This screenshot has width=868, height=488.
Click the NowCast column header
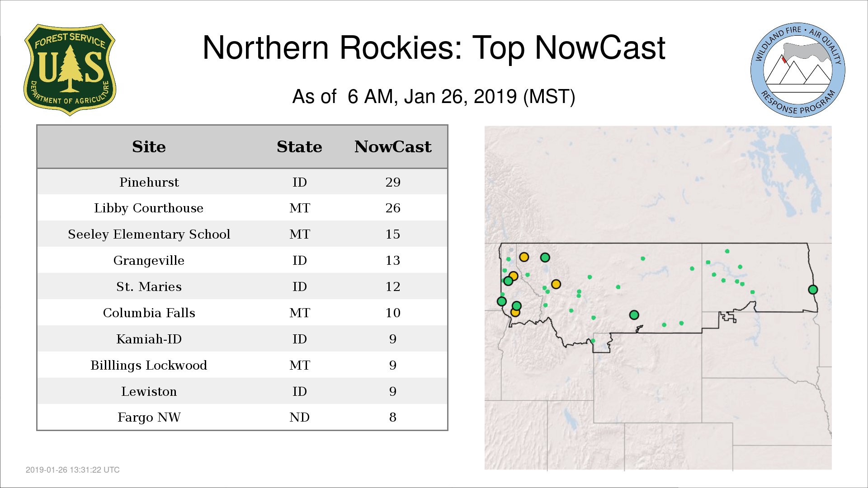coord(392,147)
